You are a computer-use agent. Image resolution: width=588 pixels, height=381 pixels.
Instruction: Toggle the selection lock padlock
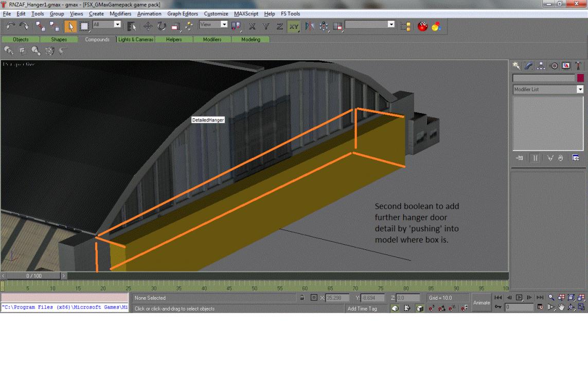(x=302, y=298)
